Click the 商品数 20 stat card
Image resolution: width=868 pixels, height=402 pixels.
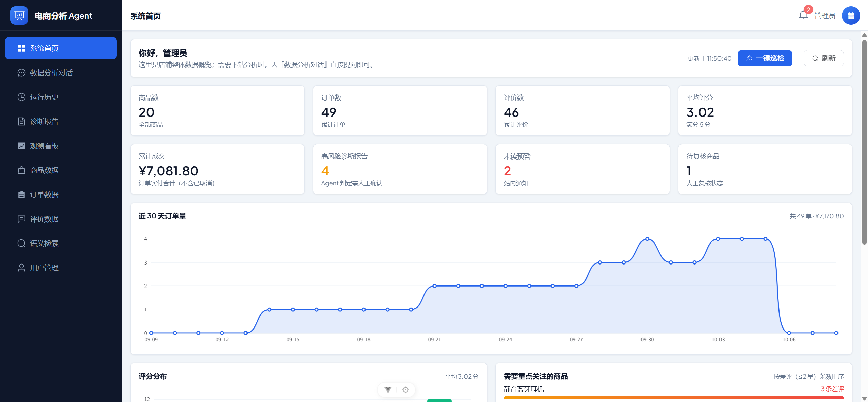coord(217,111)
